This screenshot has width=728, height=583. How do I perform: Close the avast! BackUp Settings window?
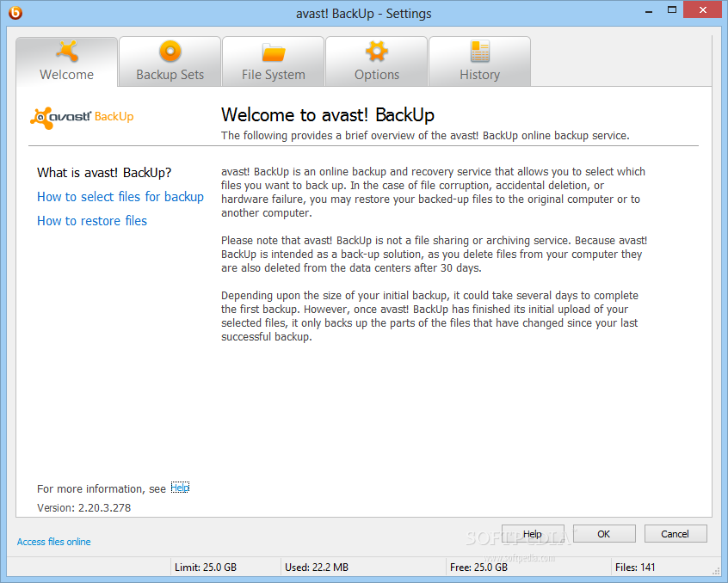point(703,9)
